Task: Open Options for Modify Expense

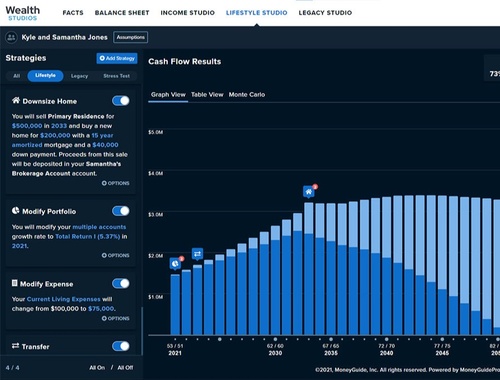Action: click(115, 318)
